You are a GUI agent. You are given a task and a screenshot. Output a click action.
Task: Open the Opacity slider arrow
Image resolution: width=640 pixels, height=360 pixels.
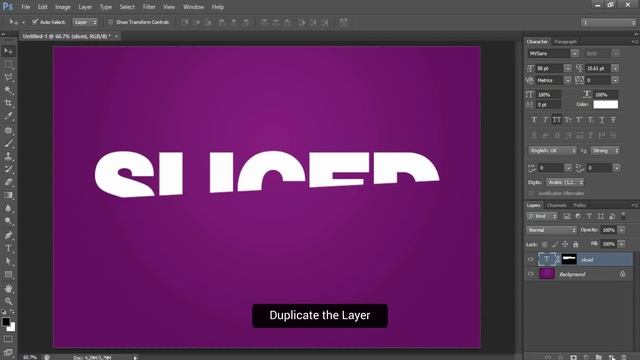pyautogui.click(x=621, y=230)
